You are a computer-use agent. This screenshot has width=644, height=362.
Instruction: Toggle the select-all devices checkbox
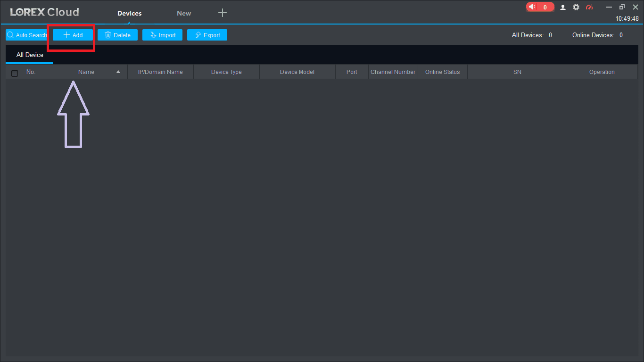coord(14,73)
